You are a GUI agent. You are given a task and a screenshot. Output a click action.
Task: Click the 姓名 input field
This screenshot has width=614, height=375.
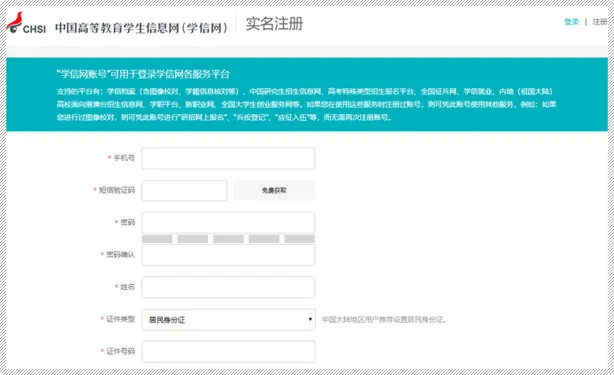click(228, 287)
